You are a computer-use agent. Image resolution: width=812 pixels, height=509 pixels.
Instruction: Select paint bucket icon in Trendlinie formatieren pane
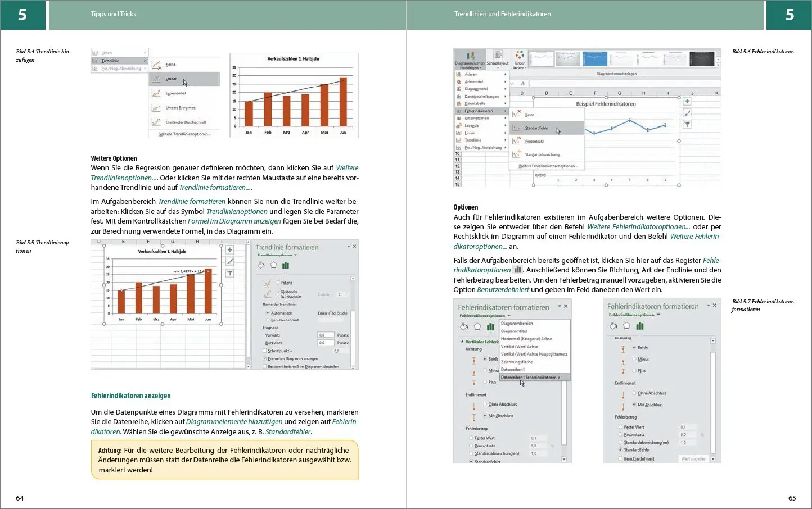tap(261, 265)
